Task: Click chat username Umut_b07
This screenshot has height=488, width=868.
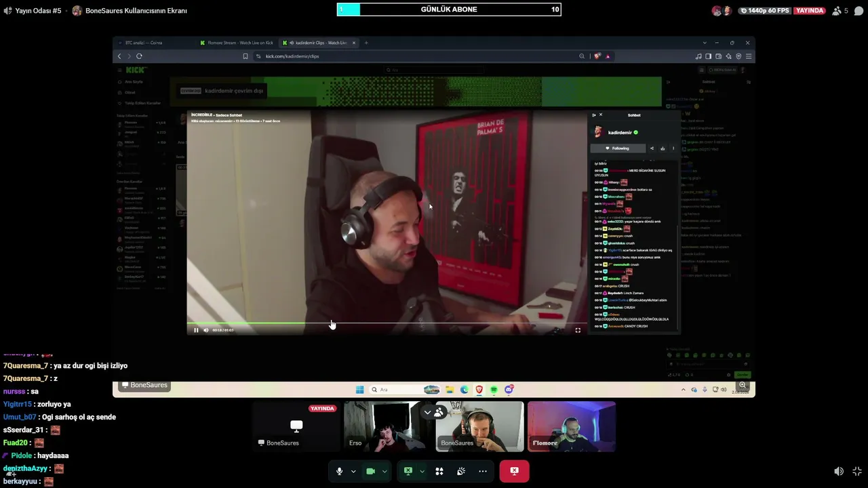Action: coord(20,418)
